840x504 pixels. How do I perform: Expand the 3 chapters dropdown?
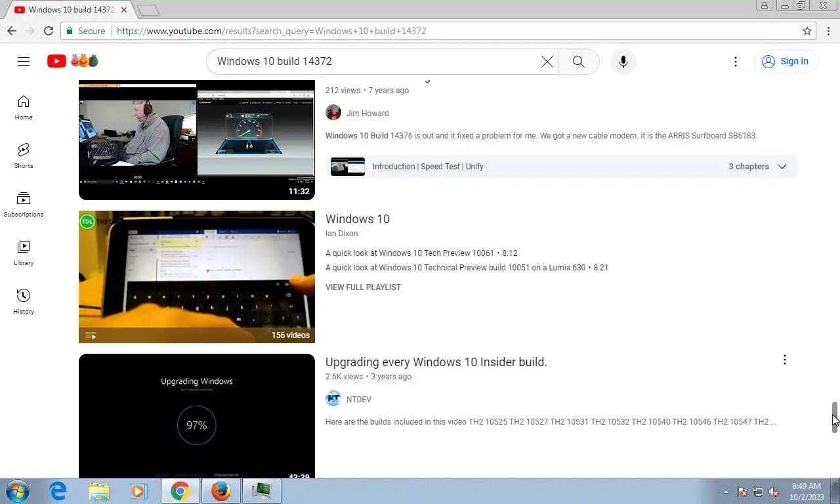[x=782, y=167]
